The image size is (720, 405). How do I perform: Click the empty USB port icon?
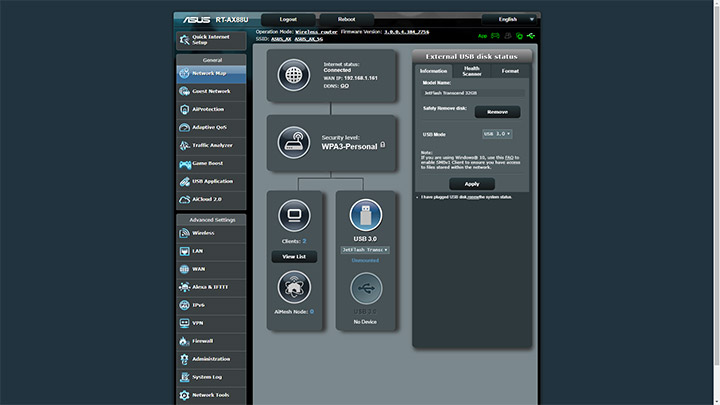365,289
